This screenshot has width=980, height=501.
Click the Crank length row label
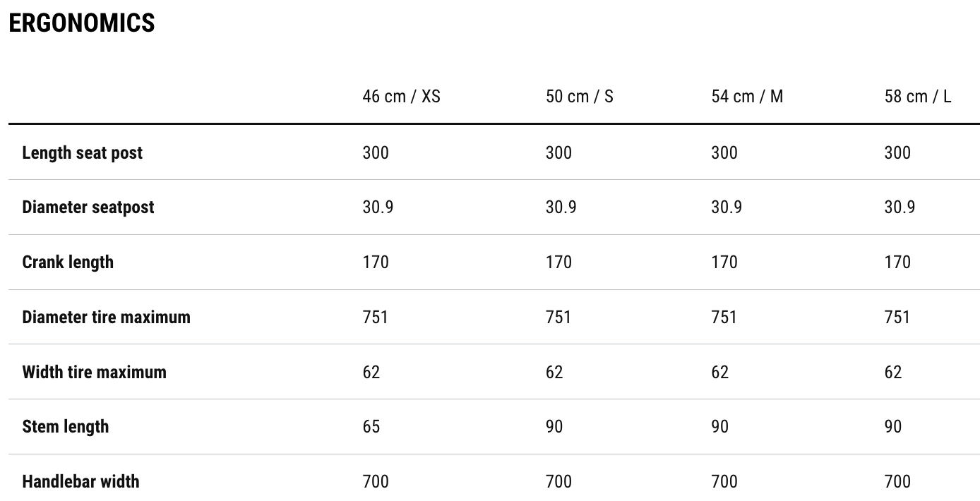68,262
